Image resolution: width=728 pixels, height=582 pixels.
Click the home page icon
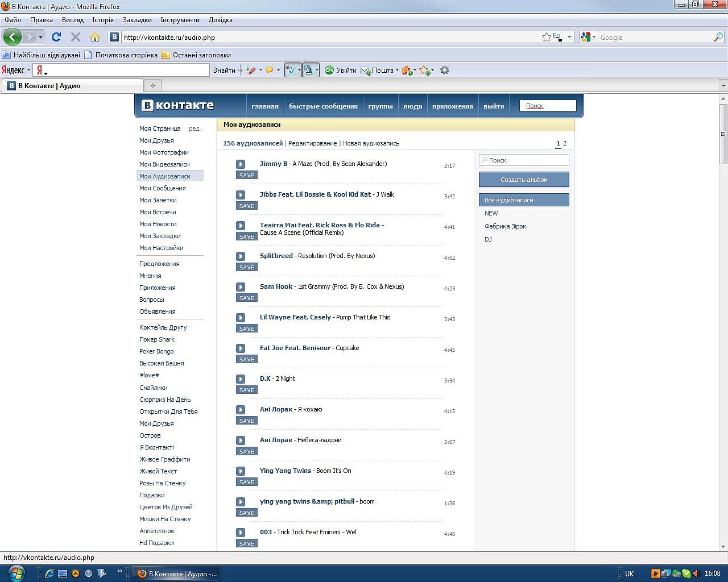95,37
